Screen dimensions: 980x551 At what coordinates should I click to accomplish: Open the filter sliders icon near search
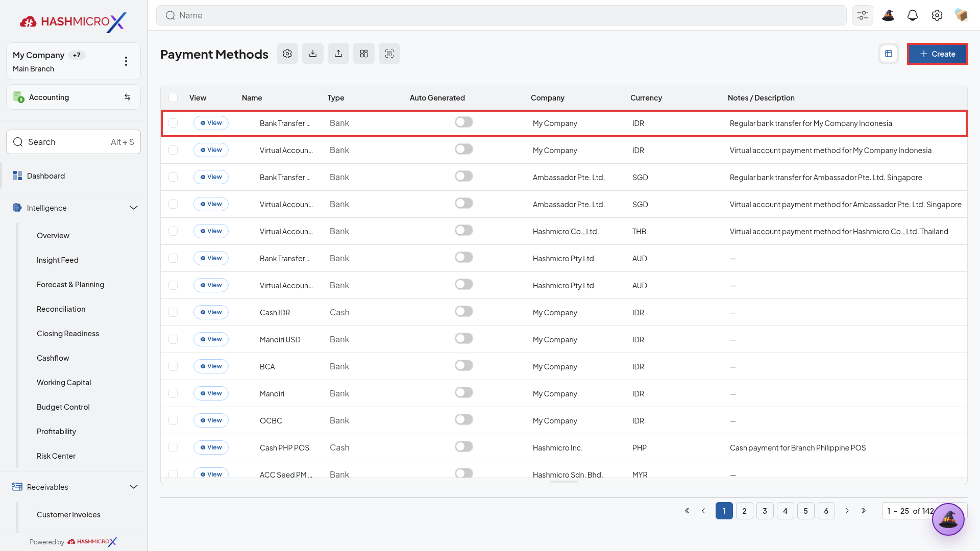click(863, 15)
